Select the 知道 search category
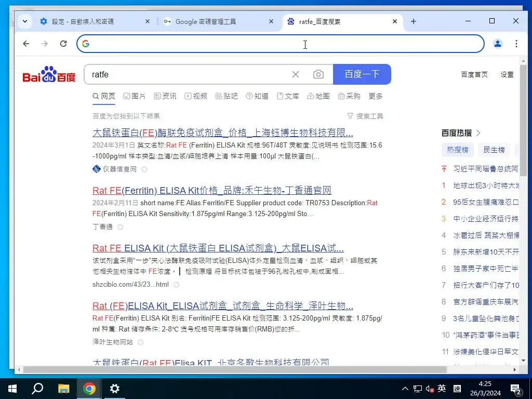This screenshot has height=399, width=532. click(x=257, y=96)
